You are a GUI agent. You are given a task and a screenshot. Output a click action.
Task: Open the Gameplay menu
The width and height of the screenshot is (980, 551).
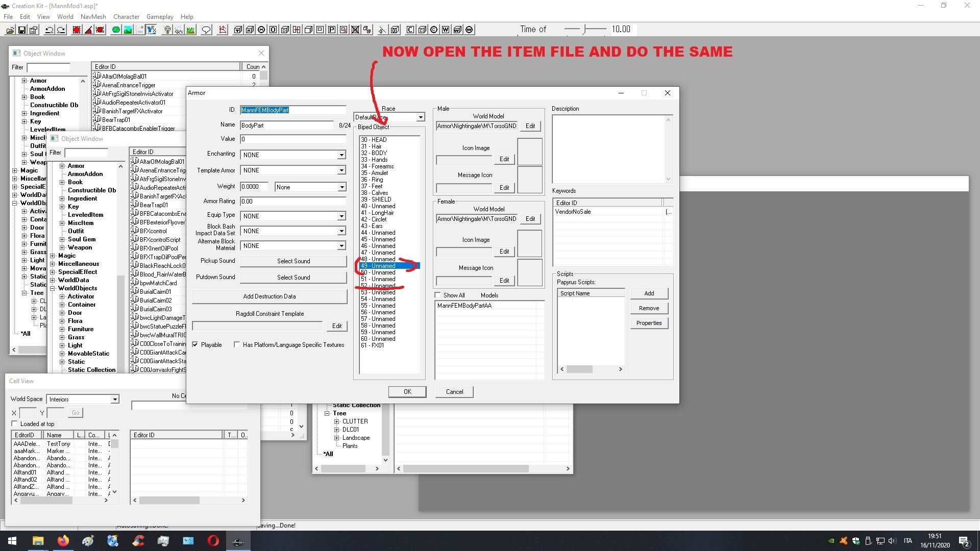tap(160, 16)
